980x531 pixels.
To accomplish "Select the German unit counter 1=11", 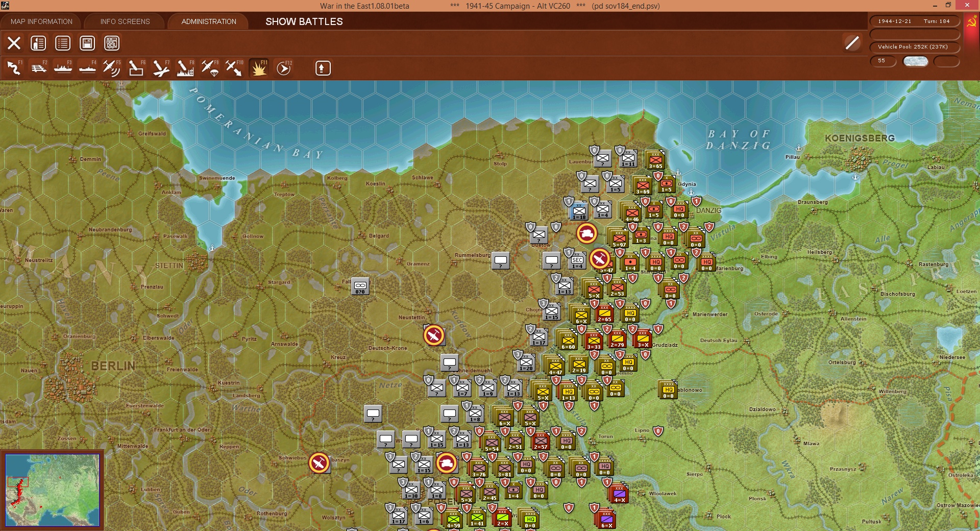I will (x=628, y=158).
